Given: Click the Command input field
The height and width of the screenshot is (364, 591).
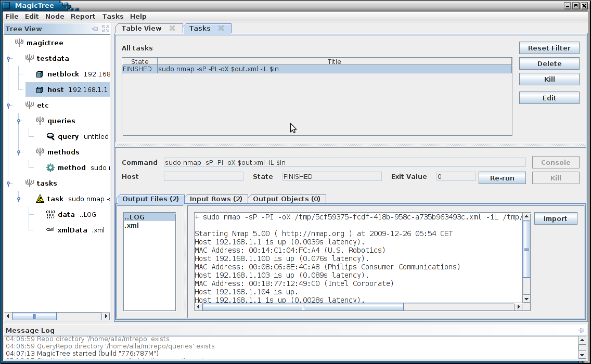Looking at the screenshot, I should [344, 162].
